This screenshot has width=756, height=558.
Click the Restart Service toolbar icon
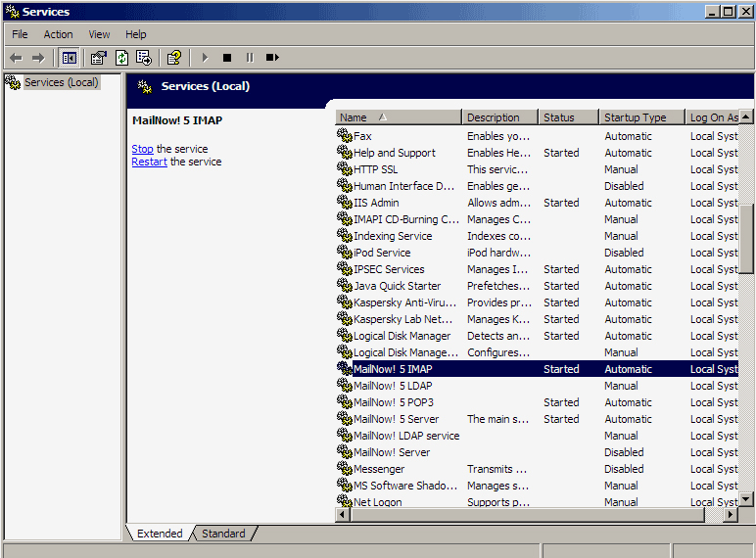[272, 58]
